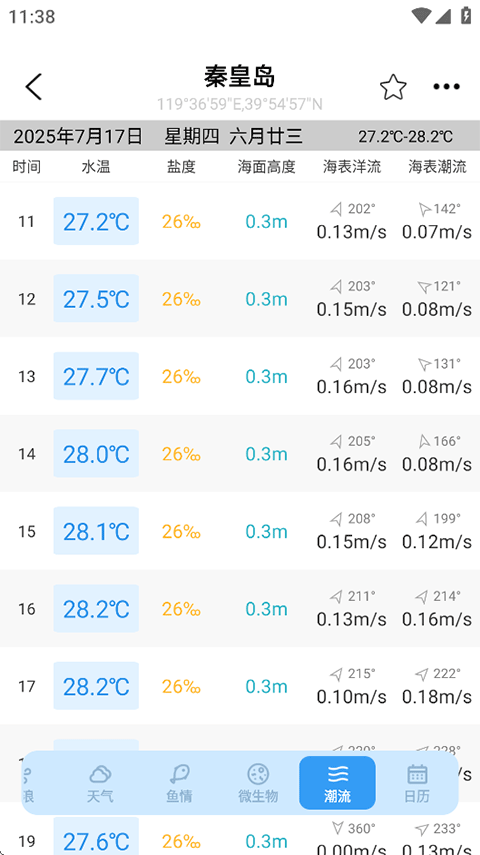
Task: Tap the 27.2℃ water temperature at hour 11
Action: click(96, 221)
